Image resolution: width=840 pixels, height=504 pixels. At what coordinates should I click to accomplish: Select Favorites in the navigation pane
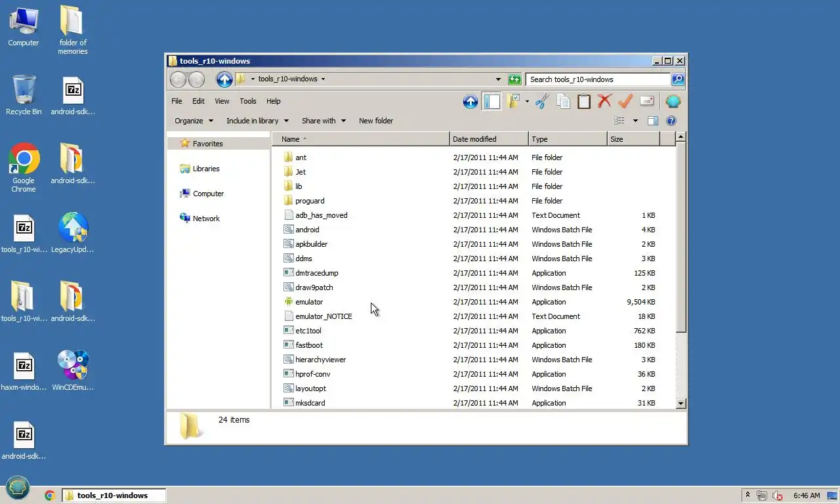pyautogui.click(x=207, y=144)
